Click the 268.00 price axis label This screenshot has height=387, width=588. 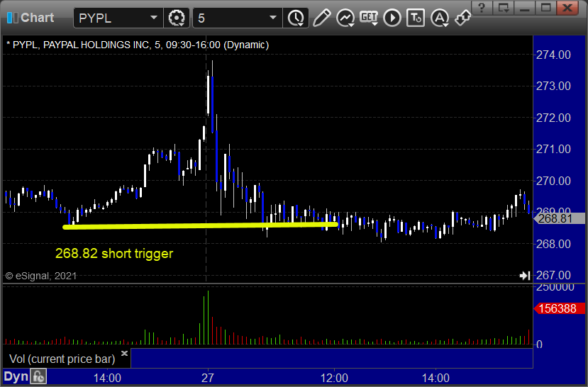[x=553, y=245]
